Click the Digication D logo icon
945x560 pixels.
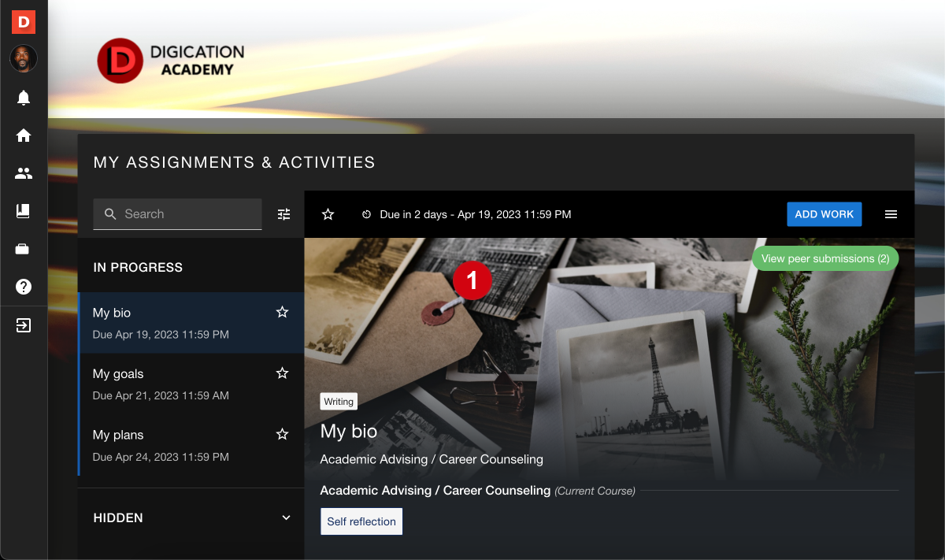(24, 22)
